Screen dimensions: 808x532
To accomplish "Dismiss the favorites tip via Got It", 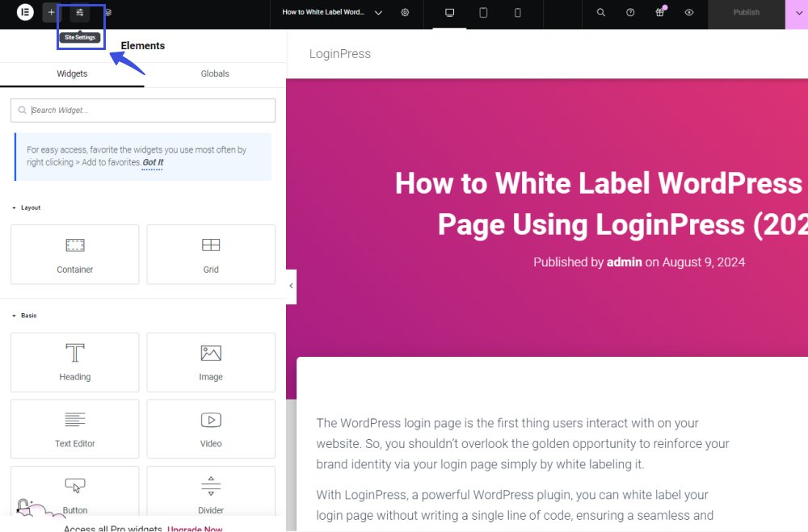I will coord(153,163).
